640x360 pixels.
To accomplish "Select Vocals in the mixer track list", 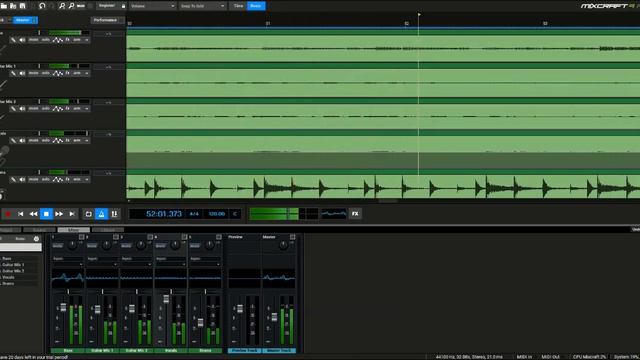I will coord(8,277).
